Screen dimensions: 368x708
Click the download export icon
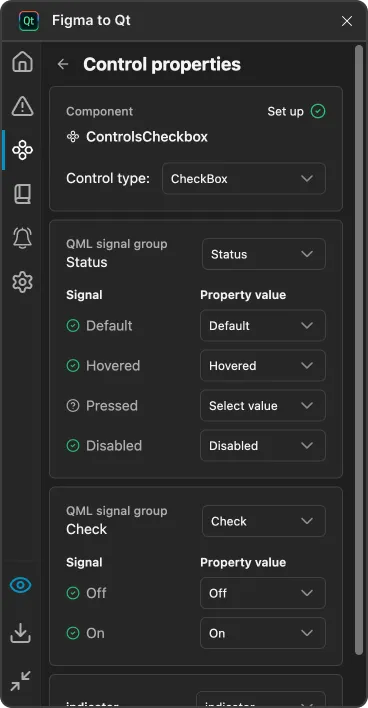pyautogui.click(x=21, y=633)
